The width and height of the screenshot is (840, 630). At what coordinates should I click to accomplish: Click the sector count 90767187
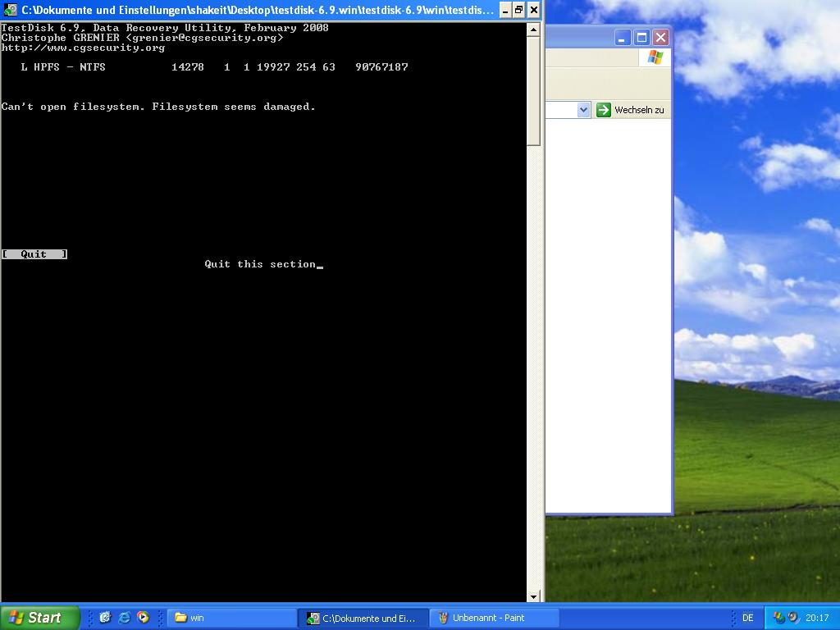pos(382,67)
